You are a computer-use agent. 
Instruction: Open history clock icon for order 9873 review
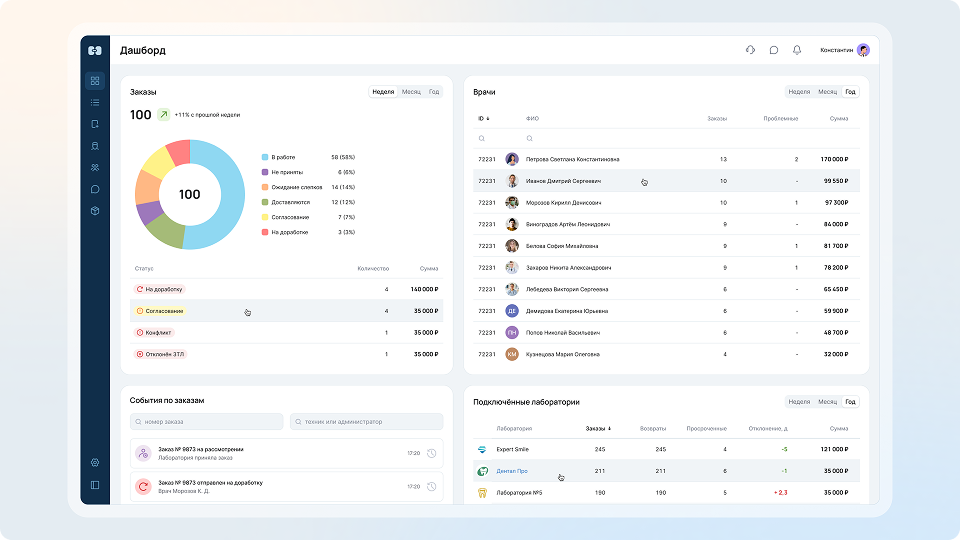click(432, 454)
